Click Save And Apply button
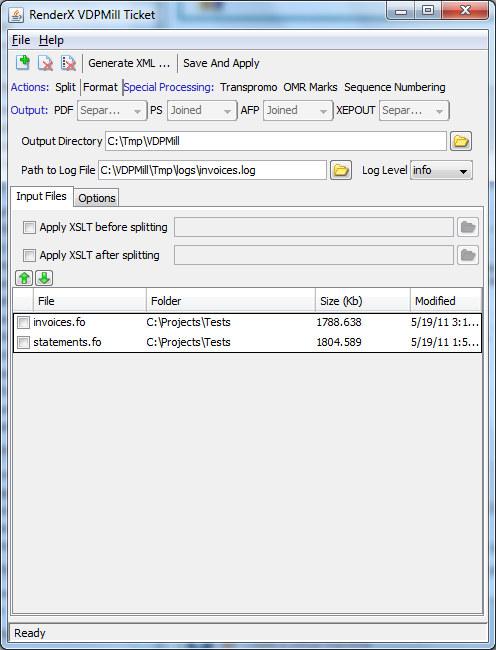 click(x=221, y=63)
